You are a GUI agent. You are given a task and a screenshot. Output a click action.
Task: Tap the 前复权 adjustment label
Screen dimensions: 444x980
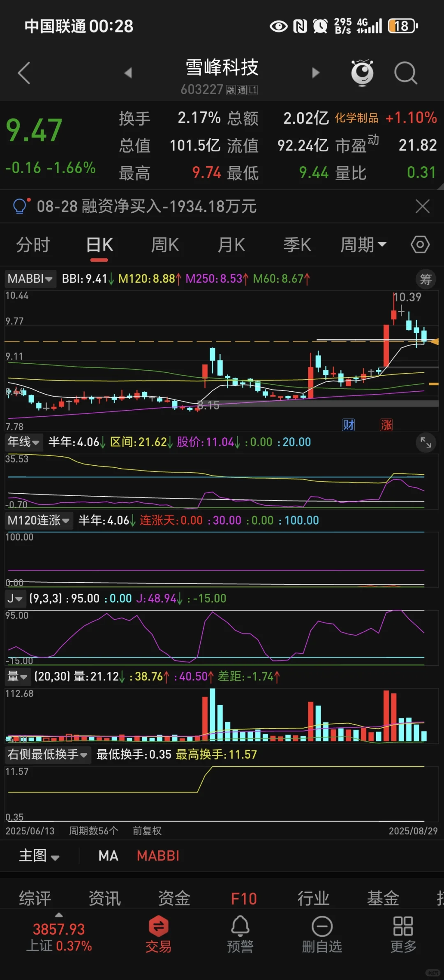[x=147, y=831]
